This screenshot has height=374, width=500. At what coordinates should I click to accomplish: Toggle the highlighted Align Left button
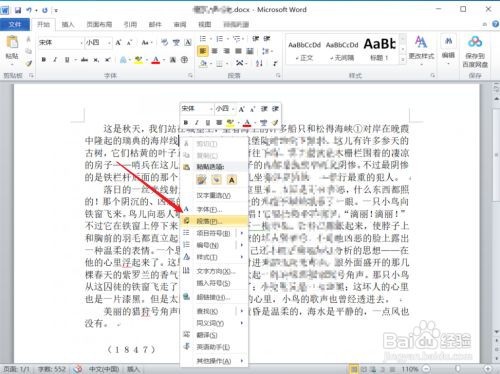203,51
